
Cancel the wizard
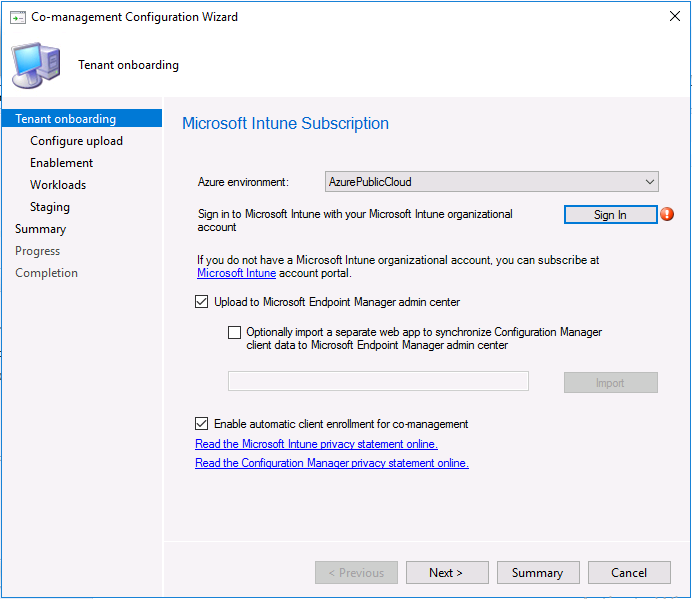pos(629,573)
